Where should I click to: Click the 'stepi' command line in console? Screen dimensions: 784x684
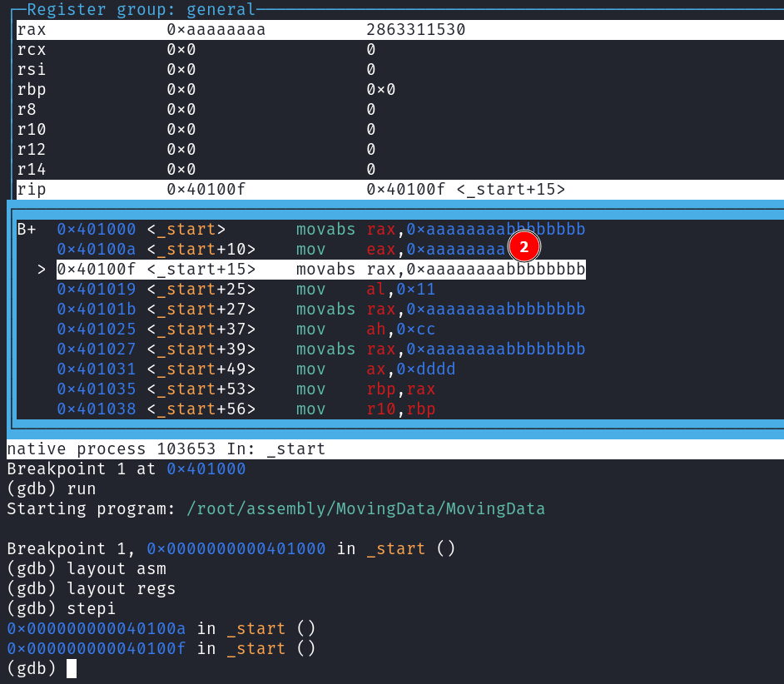coord(61,609)
